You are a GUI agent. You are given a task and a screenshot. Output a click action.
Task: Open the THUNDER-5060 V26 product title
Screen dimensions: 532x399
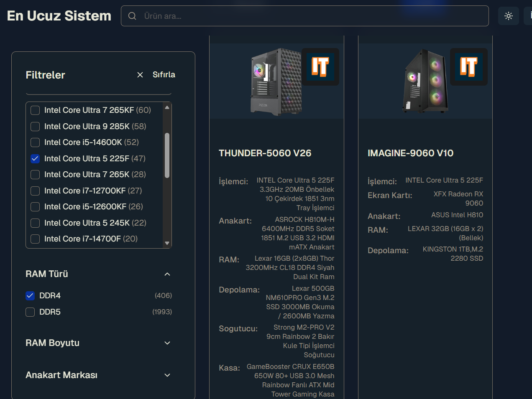(x=265, y=153)
